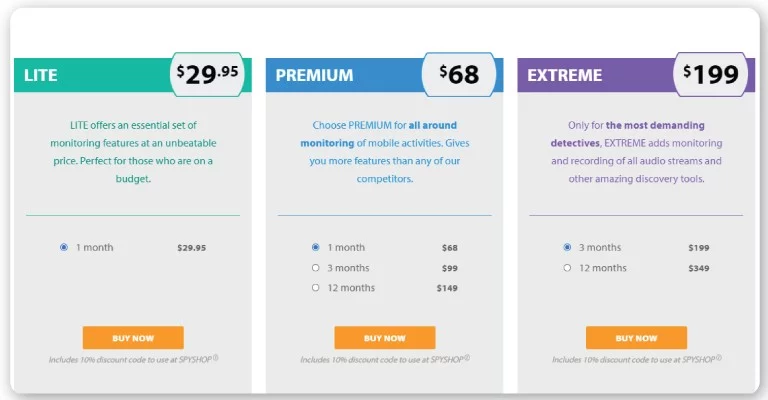Click SPYSHOP discount note under PREMIUM
Viewport: 768px width, 400px height.
[x=385, y=359]
